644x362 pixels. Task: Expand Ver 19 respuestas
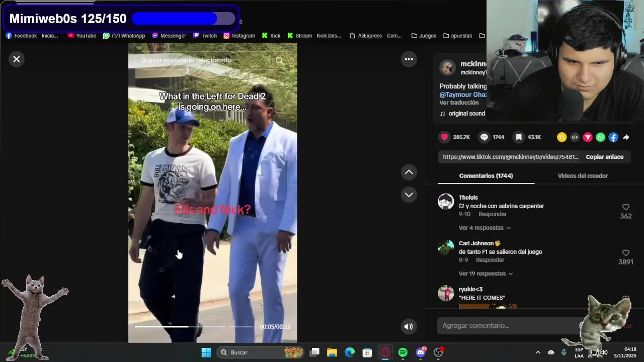[x=486, y=274]
